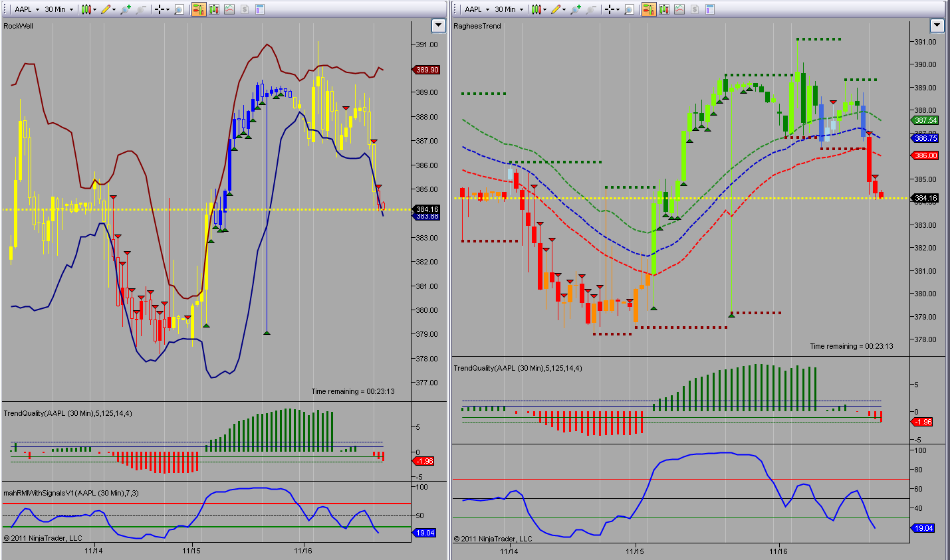Click the 11/15 date in RockWell chart
Viewport: 950px width, 560px height.
[191, 550]
